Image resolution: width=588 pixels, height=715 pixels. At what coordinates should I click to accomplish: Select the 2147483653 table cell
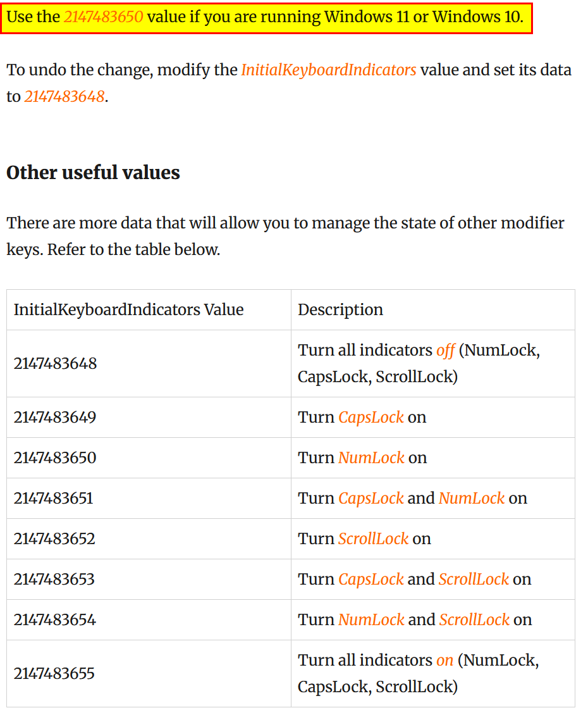[x=149, y=579]
